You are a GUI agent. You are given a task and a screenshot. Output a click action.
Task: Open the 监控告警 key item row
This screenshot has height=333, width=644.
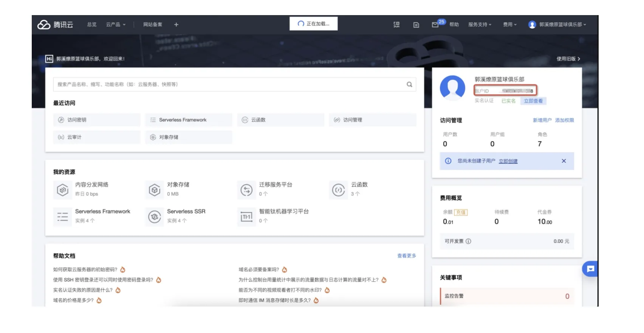(507, 296)
